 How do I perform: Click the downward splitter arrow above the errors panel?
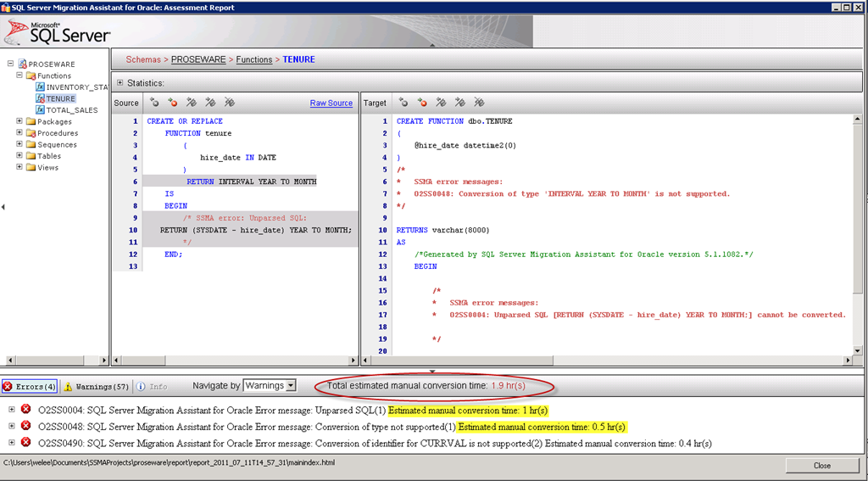432,372
